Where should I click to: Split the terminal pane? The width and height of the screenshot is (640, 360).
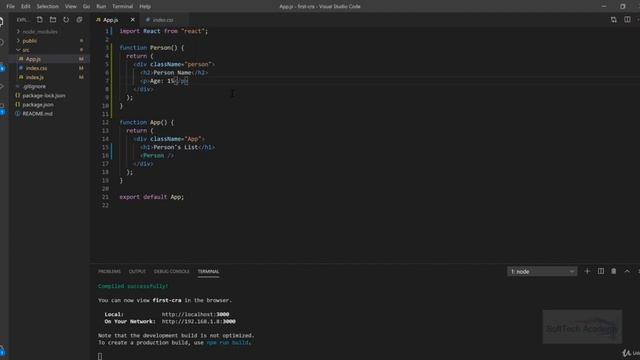601,271
